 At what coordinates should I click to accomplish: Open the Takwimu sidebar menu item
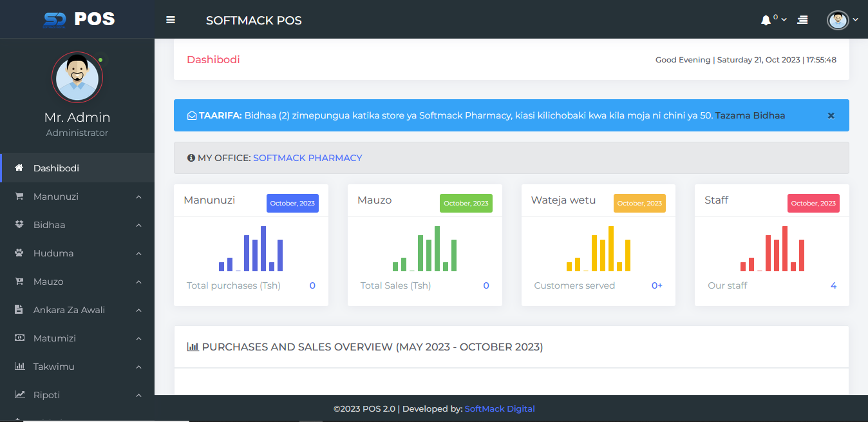54,367
